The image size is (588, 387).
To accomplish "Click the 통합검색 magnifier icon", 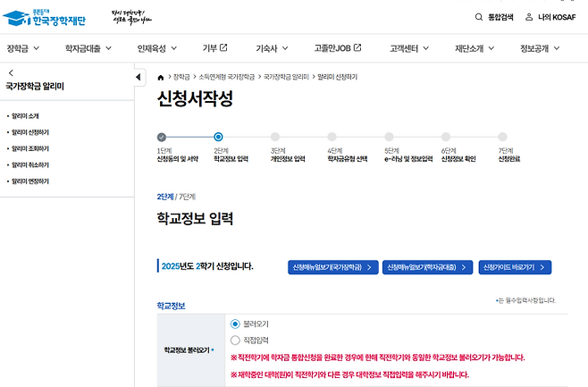I will [479, 17].
